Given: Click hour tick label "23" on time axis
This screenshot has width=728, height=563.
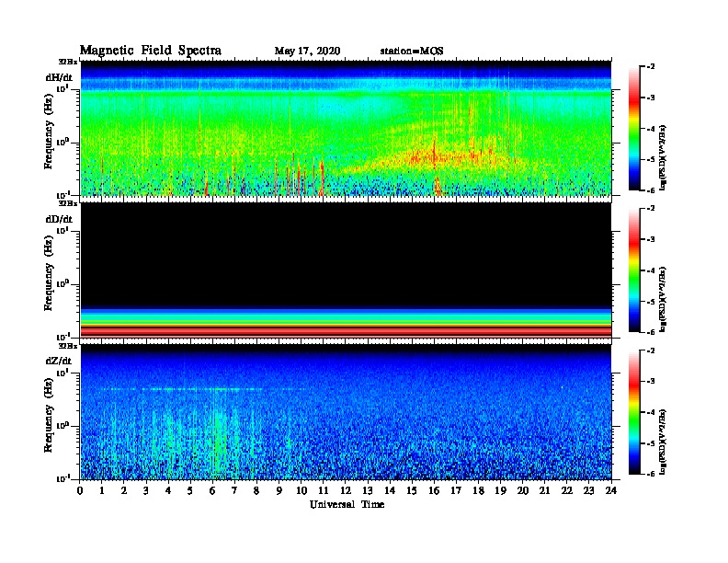Looking at the screenshot, I should pyautogui.click(x=588, y=490).
